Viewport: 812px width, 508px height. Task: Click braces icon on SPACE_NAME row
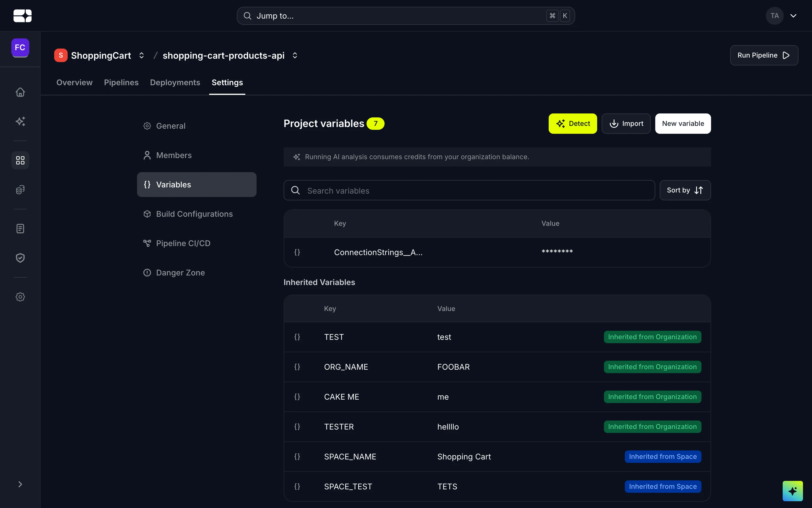pos(297,457)
